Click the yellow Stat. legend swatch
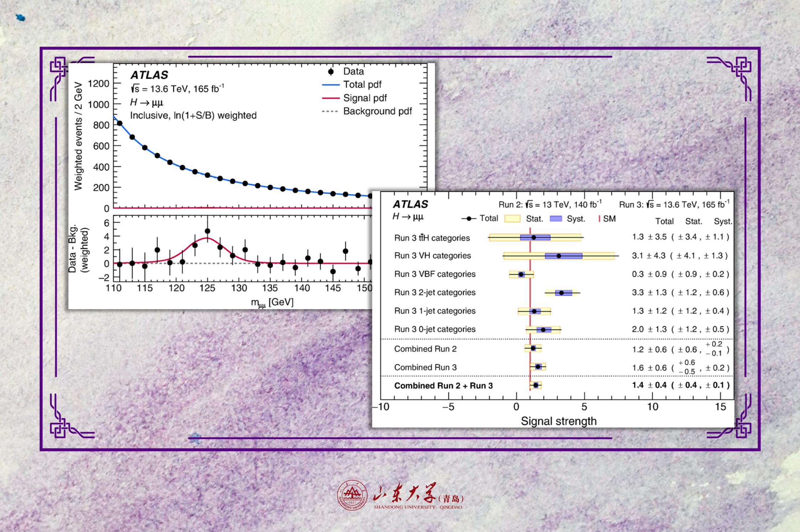This screenshot has height=532, width=800. pyautogui.click(x=512, y=219)
